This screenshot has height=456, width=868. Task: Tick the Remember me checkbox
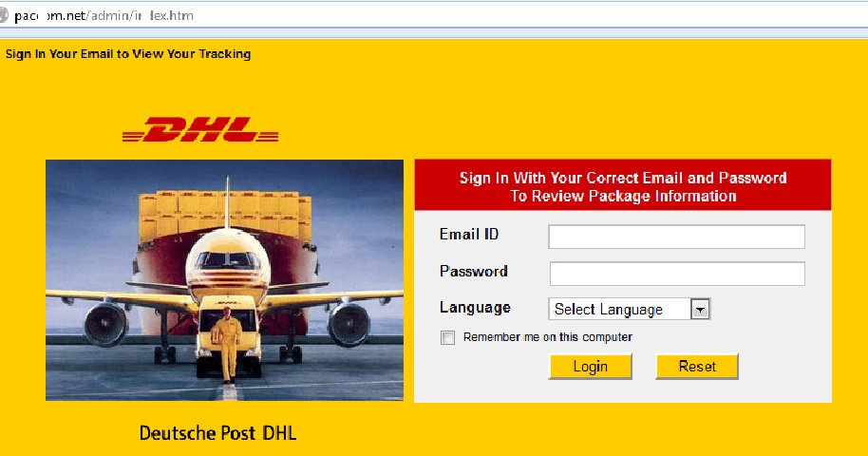pos(447,337)
